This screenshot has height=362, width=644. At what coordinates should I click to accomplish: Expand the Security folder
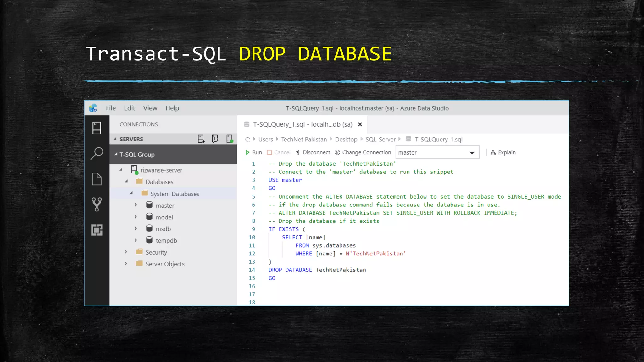coord(126,252)
